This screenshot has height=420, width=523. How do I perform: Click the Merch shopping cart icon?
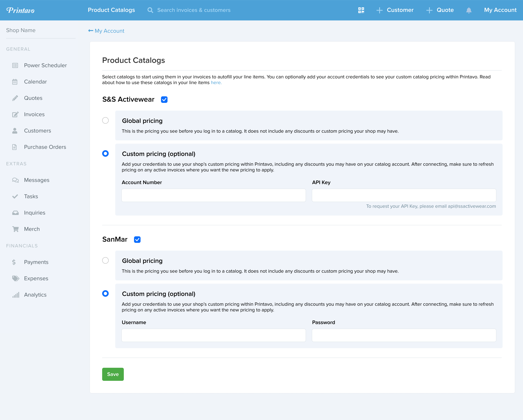(x=16, y=229)
